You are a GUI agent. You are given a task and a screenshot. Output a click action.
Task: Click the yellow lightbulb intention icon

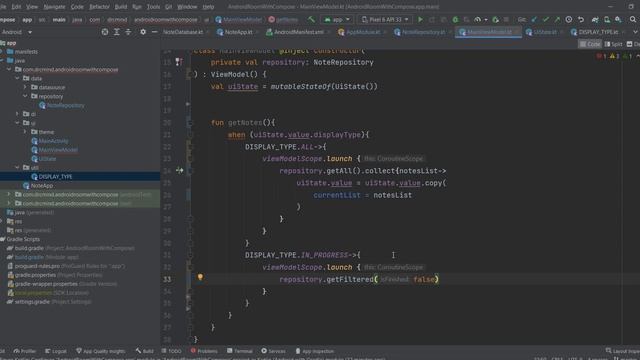click(200, 277)
